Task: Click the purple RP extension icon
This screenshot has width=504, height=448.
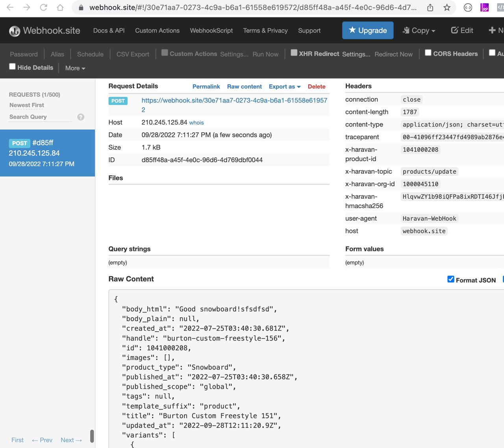Action: [484, 7]
